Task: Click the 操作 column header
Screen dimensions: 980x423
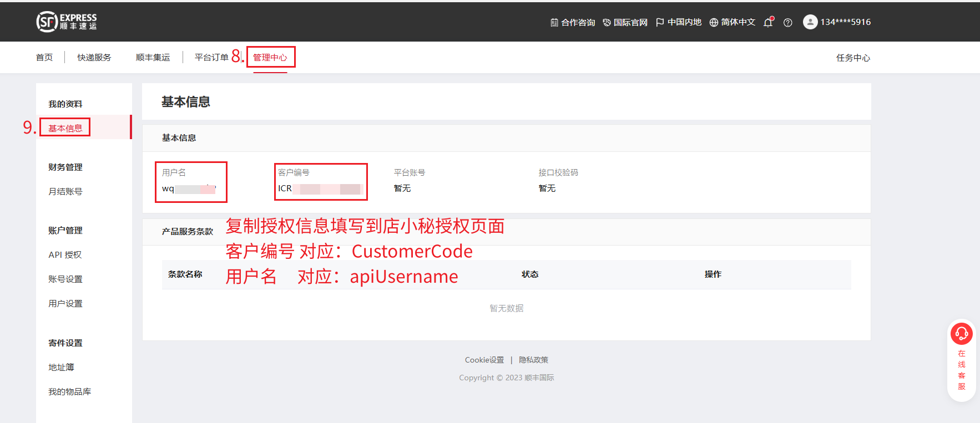Action: [x=713, y=274]
